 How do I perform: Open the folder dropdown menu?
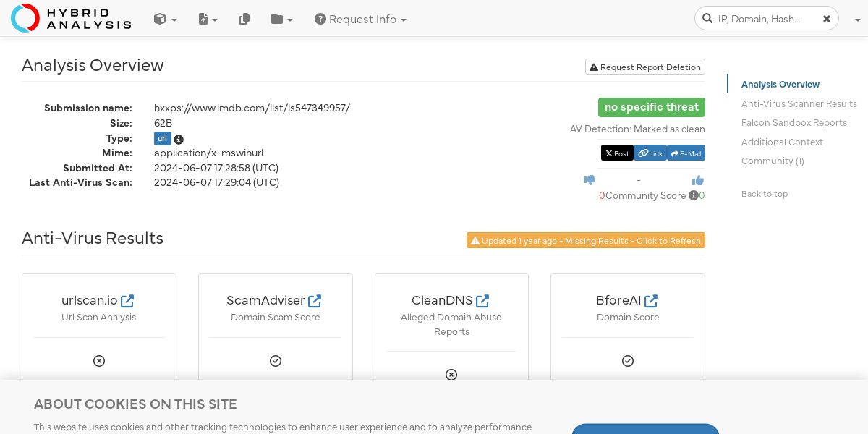pos(282,20)
